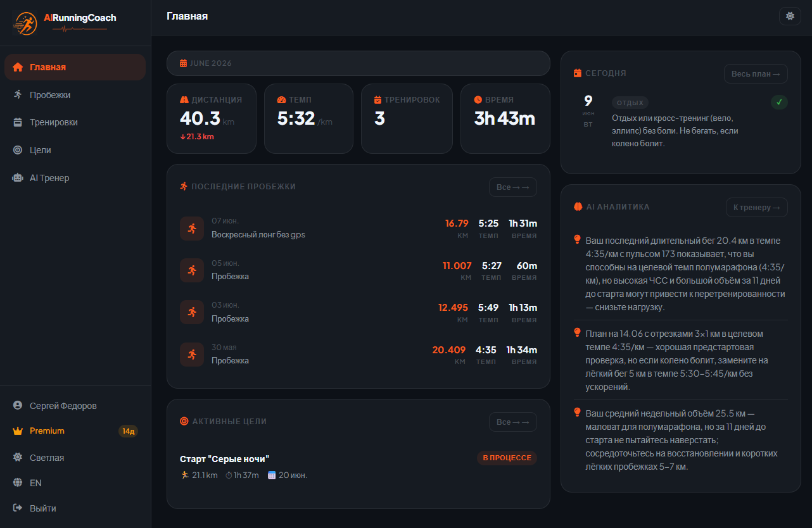Click the calendar icon in Сегодня header
812x528 pixels.
[577, 73]
